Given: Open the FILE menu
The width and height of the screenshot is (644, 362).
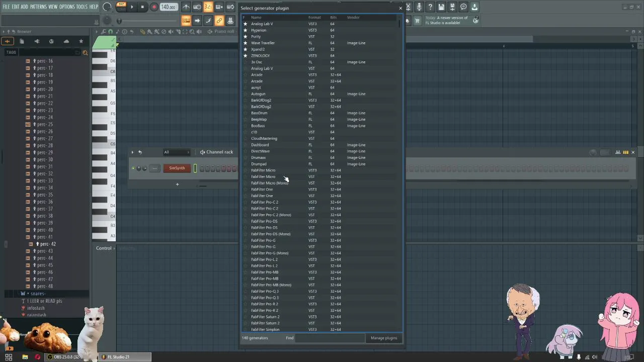Looking at the screenshot, I should [x=6, y=7].
